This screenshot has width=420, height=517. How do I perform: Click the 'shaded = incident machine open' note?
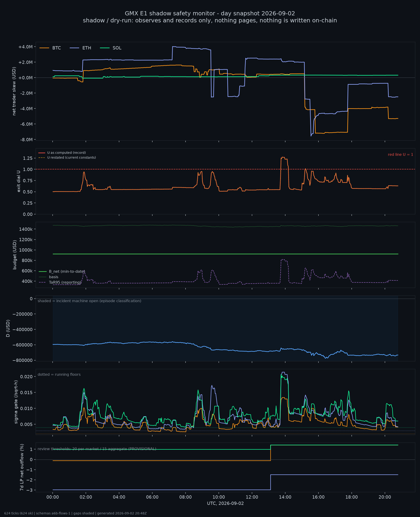89,301
